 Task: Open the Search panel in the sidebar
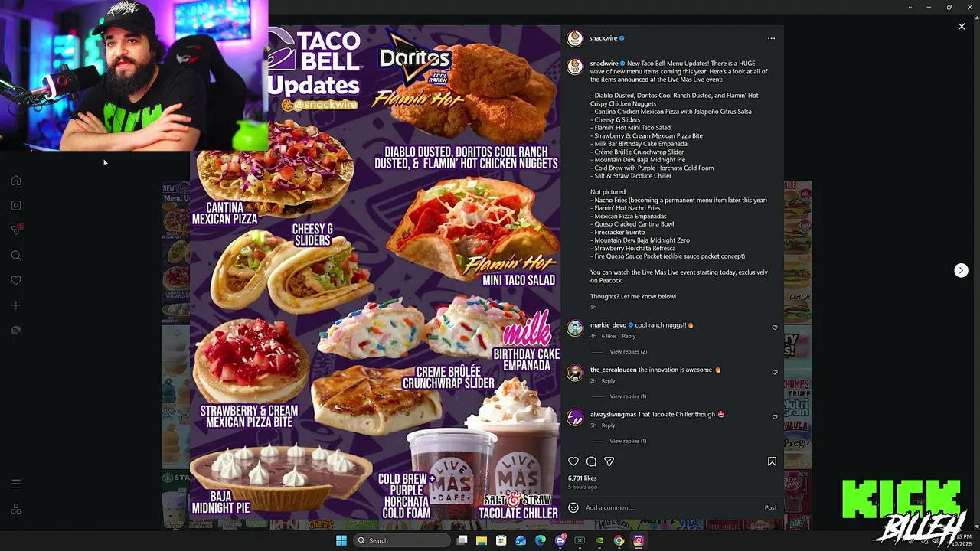[16, 256]
